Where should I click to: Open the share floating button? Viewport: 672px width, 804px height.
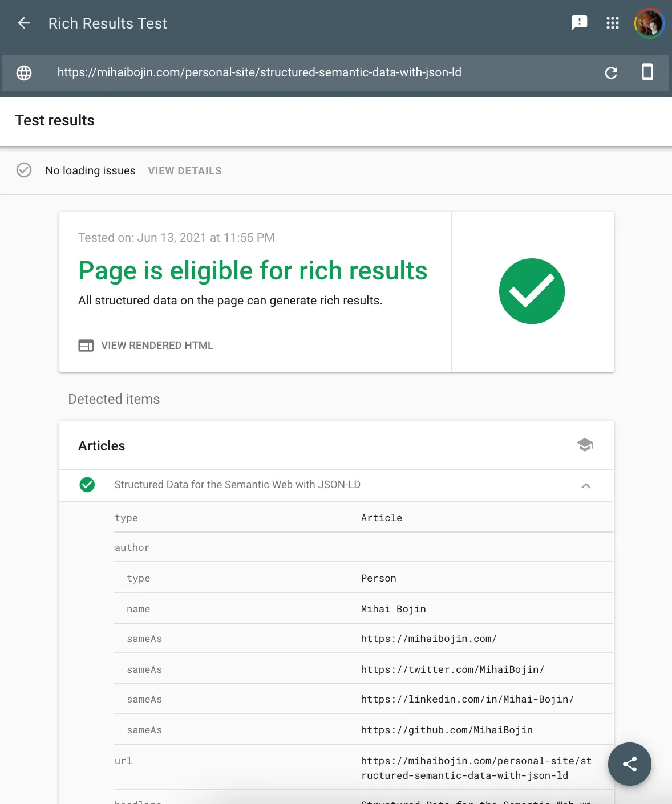tap(630, 764)
